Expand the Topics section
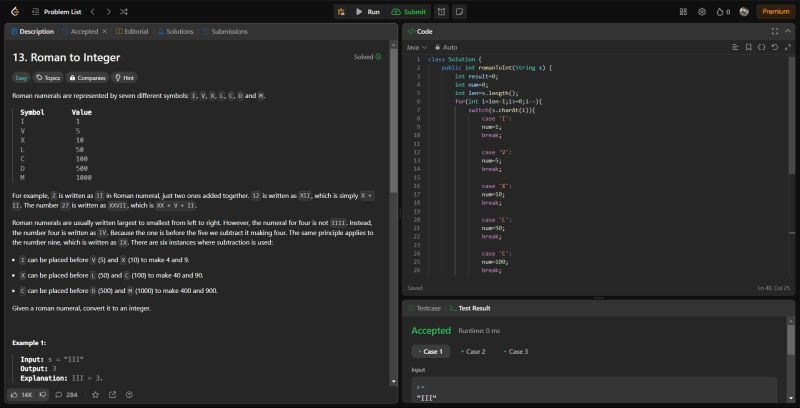This screenshot has width=800, height=408. 47,77
